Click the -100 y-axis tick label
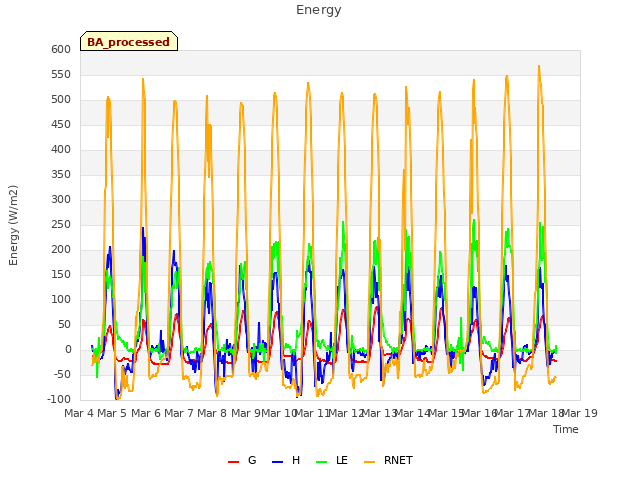Image resolution: width=640 pixels, height=480 pixels. (x=59, y=400)
